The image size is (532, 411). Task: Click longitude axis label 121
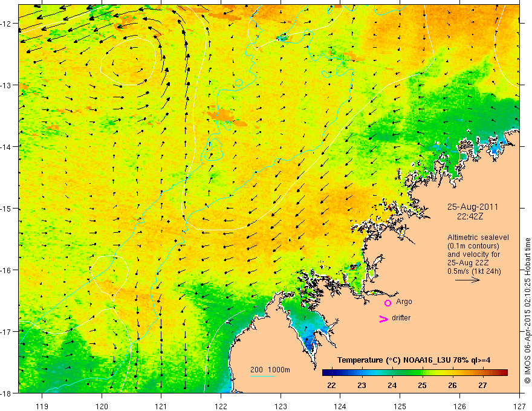pyautogui.click(x=161, y=406)
